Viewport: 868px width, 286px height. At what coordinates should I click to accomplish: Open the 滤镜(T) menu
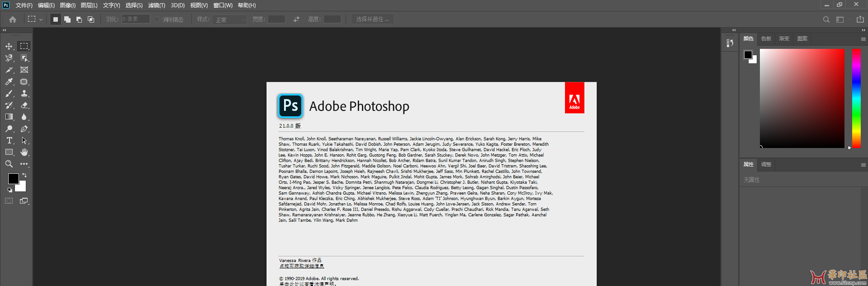point(157,5)
